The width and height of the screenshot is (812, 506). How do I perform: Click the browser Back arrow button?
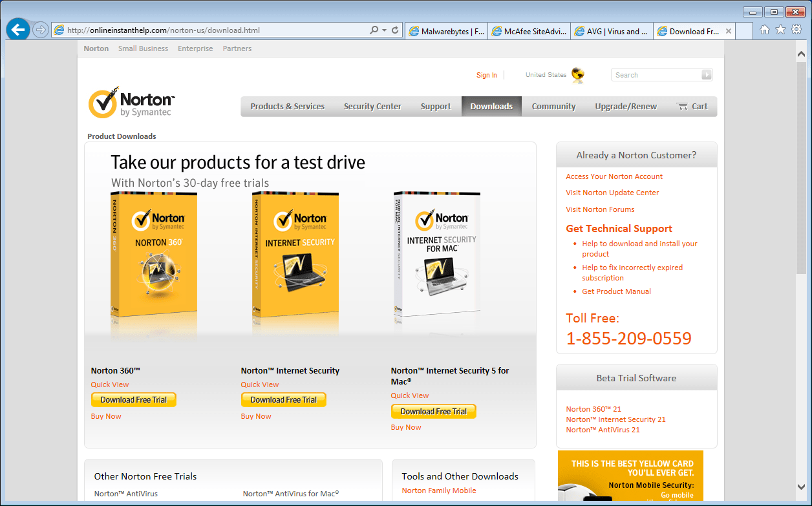17,30
